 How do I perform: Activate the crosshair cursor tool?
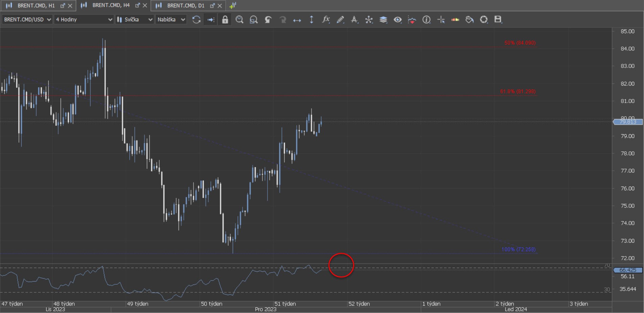coord(441,20)
